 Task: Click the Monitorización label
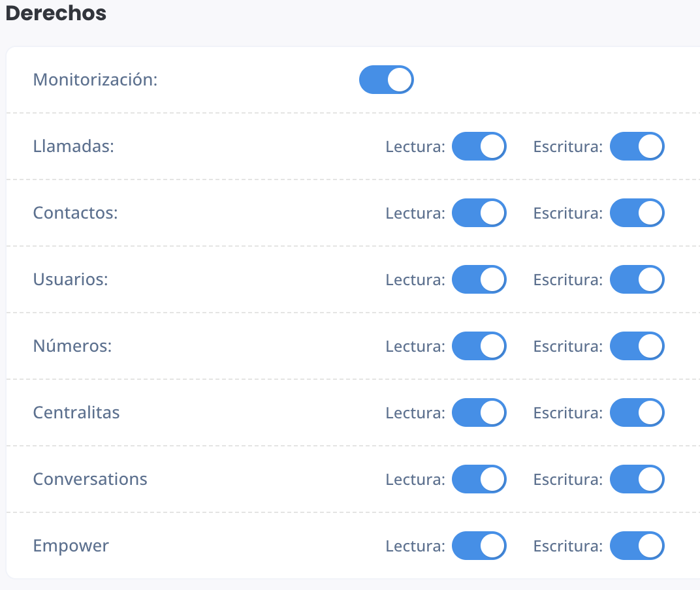pos(95,80)
